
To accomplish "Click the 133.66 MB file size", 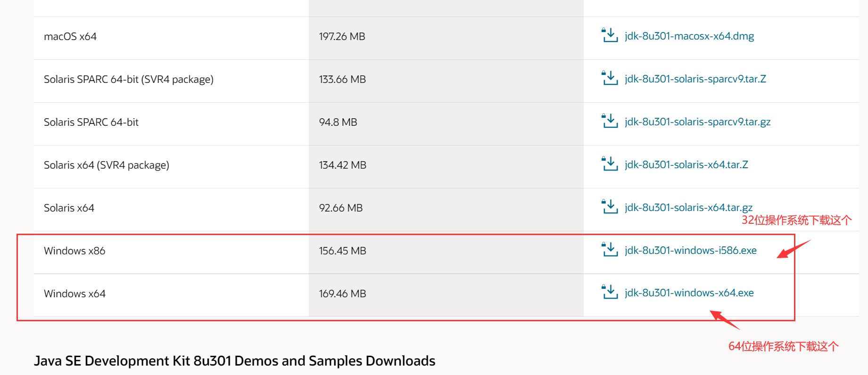I will coord(342,79).
